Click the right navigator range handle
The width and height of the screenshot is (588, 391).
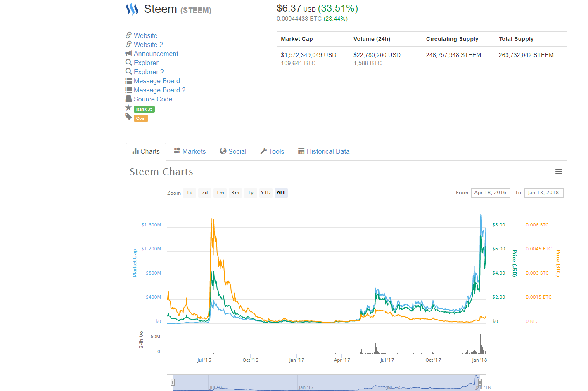(x=480, y=382)
